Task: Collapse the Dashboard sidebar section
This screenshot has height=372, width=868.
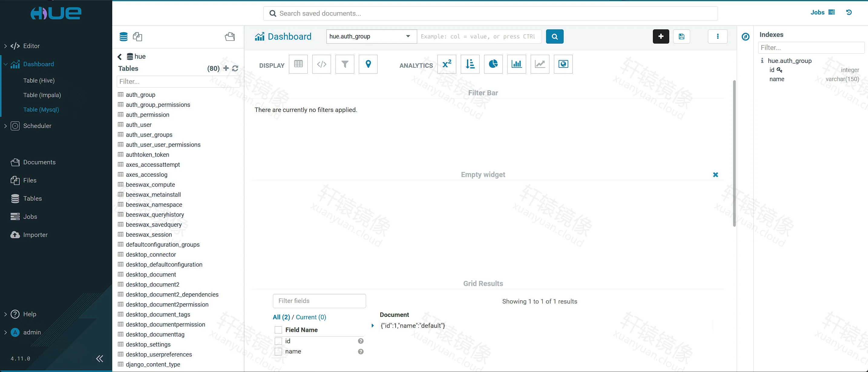Action: click(5, 64)
